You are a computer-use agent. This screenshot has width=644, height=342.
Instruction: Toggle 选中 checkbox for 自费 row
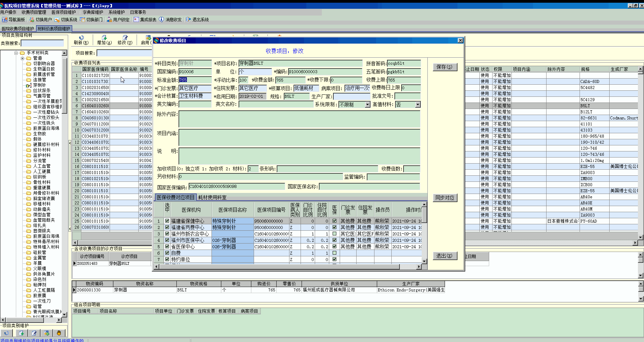[167, 253]
